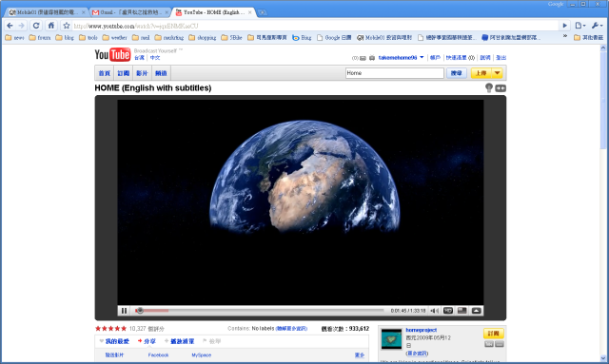Go to the browser home page icon
The image size is (609, 364).
pyautogui.click(x=50, y=26)
